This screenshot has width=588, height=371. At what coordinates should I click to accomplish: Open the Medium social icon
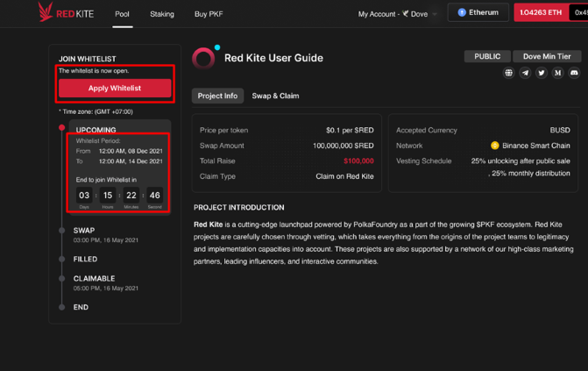click(557, 73)
